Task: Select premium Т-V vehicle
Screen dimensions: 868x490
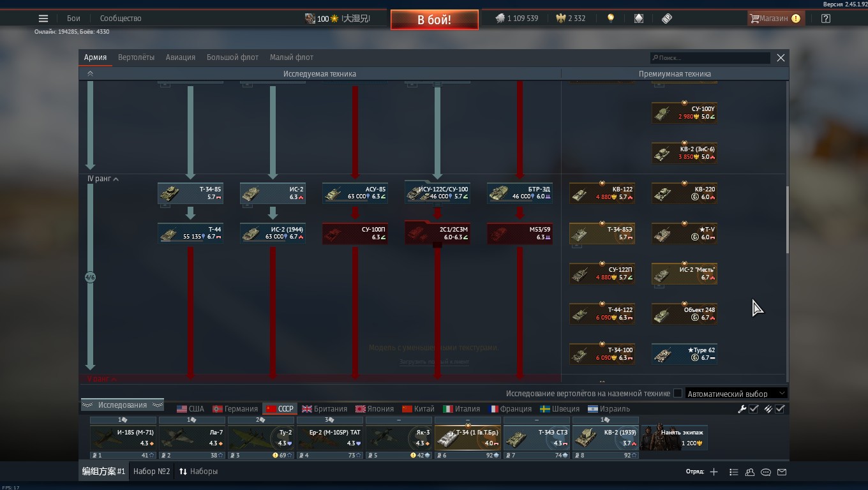Action: tap(684, 234)
